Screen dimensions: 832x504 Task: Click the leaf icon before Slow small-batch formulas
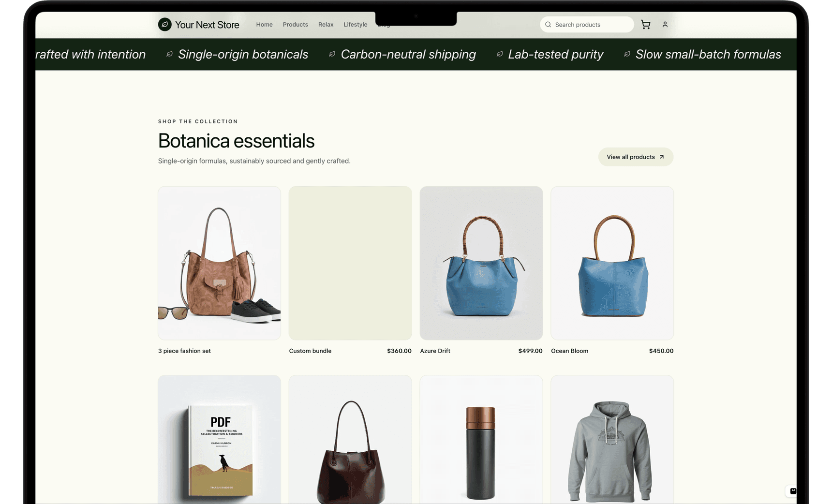coord(627,54)
